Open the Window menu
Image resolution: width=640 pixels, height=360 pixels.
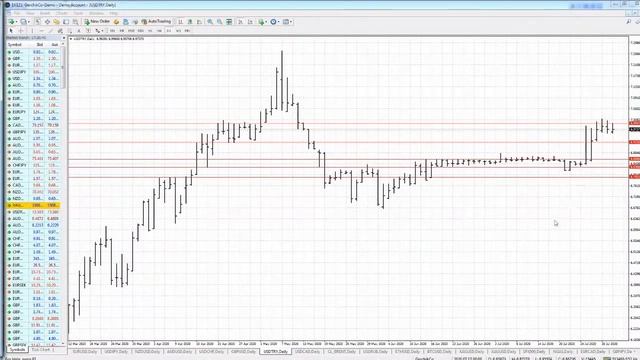coord(96,13)
